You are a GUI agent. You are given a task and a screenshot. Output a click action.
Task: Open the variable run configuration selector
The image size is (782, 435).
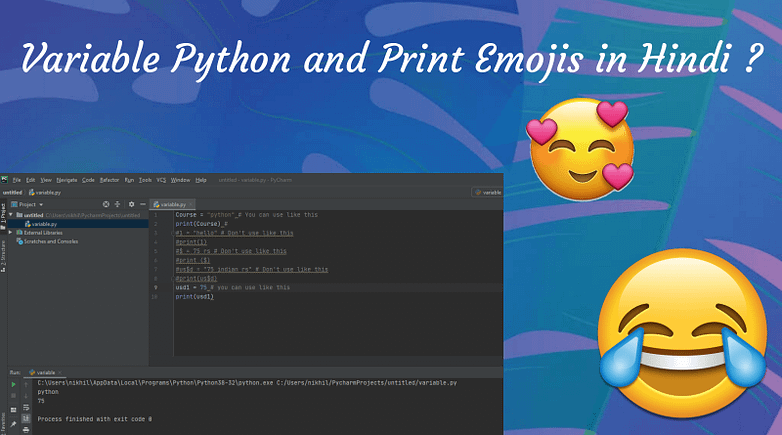click(487, 192)
